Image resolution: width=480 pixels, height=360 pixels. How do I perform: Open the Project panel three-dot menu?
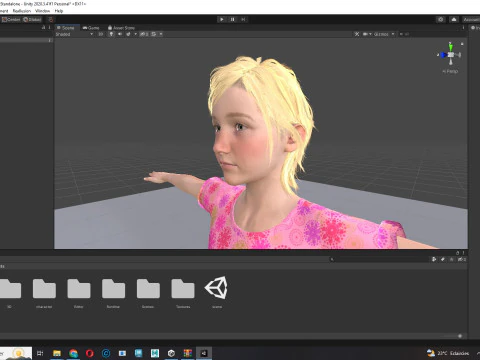click(x=463, y=253)
